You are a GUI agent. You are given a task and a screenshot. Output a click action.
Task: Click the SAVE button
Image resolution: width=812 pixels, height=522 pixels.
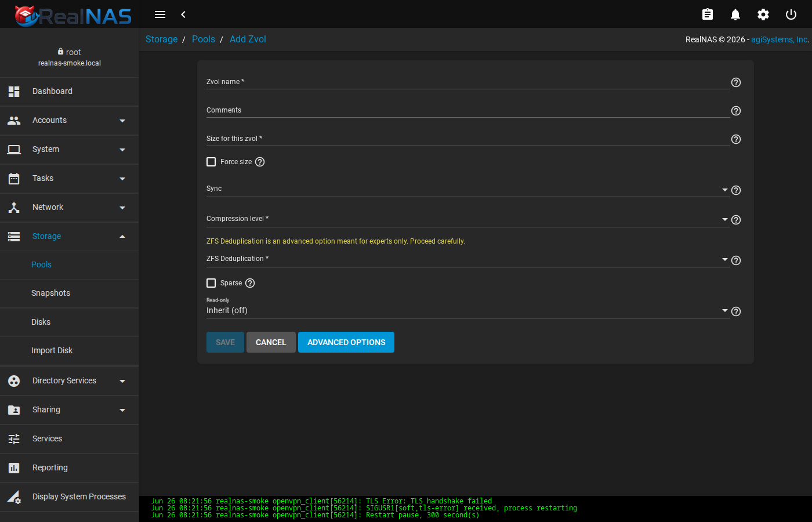(225, 342)
